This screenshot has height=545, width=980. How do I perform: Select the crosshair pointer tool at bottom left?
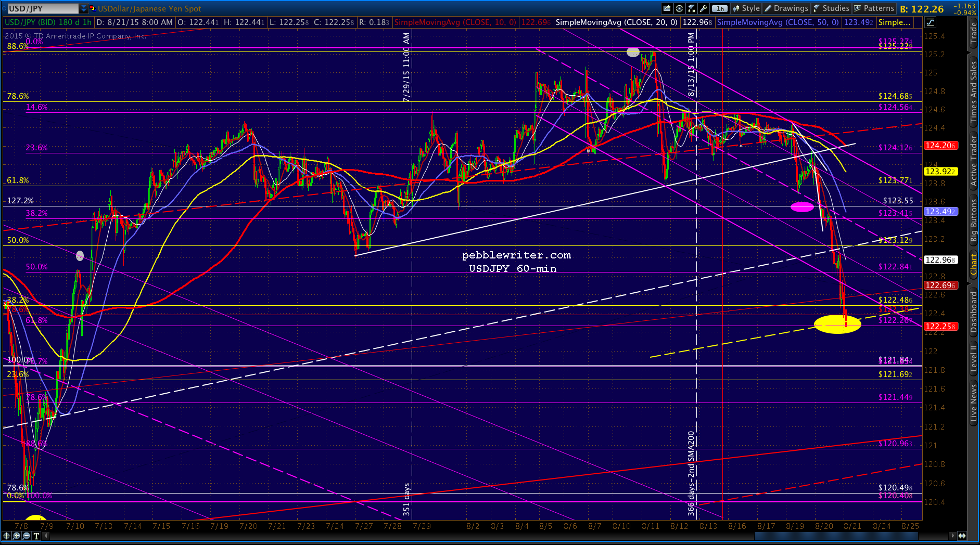[7, 536]
